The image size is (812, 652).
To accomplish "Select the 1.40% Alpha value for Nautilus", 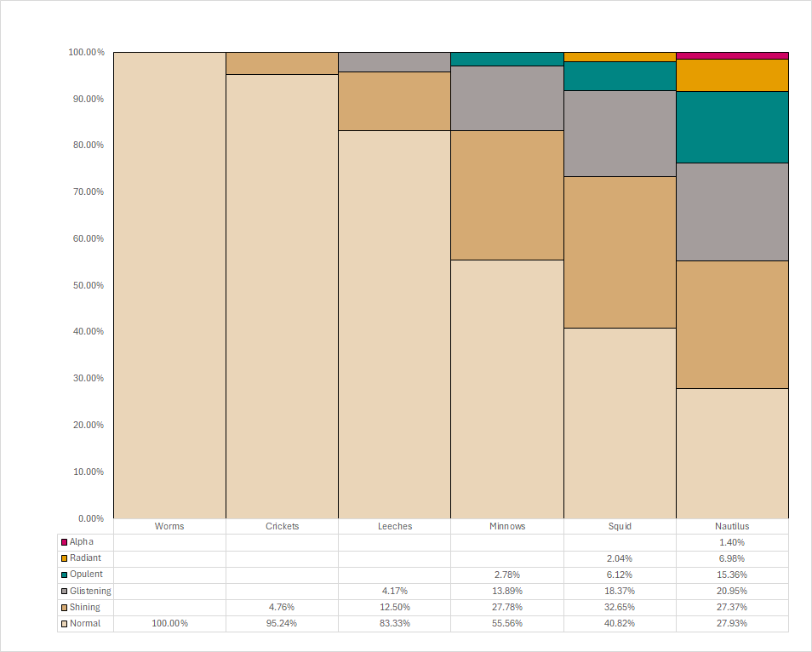I will (x=732, y=541).
